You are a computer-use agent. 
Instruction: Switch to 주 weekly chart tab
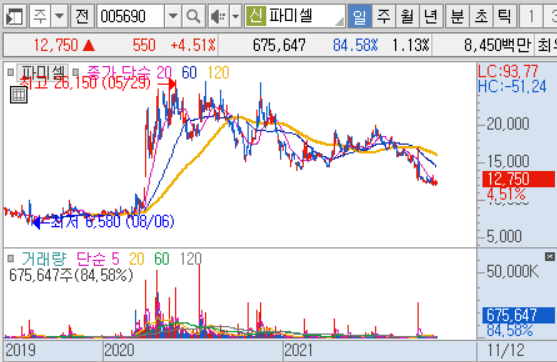[384, 16]
